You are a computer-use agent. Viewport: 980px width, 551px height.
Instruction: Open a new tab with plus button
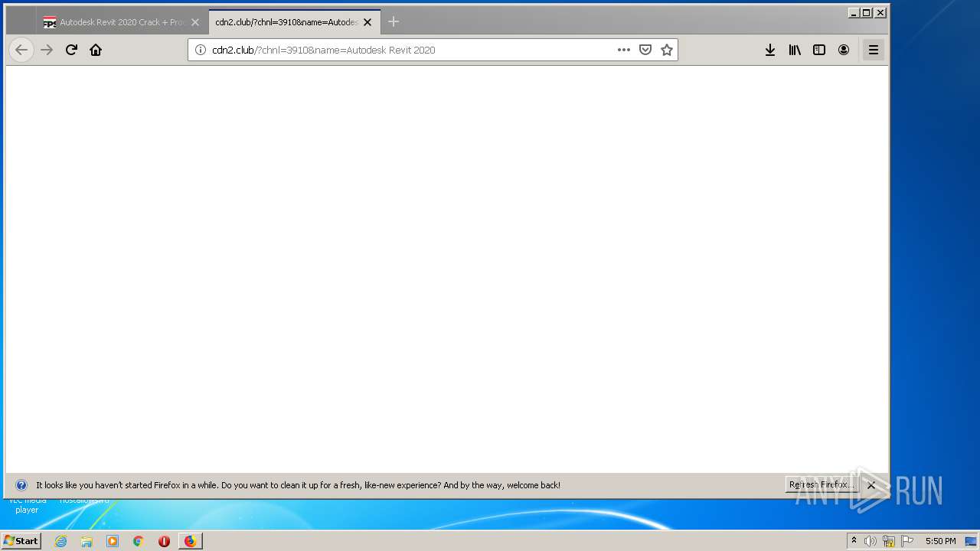point(394,21)
